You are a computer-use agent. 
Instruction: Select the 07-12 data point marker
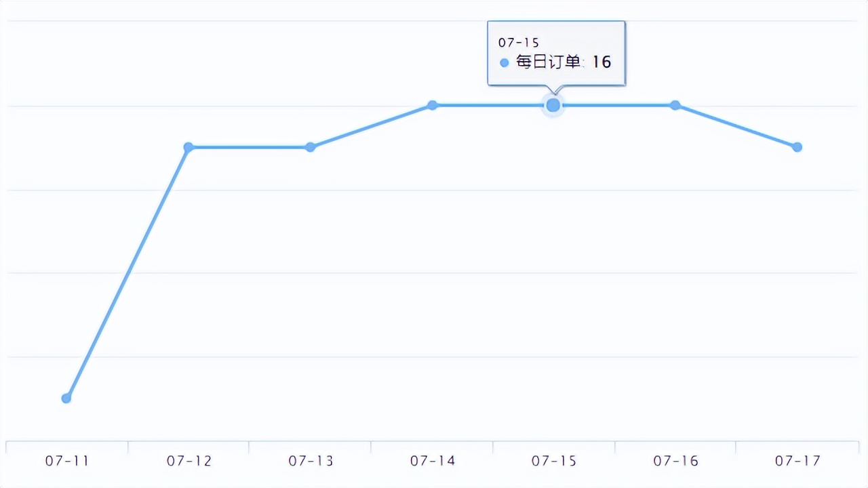188,147
